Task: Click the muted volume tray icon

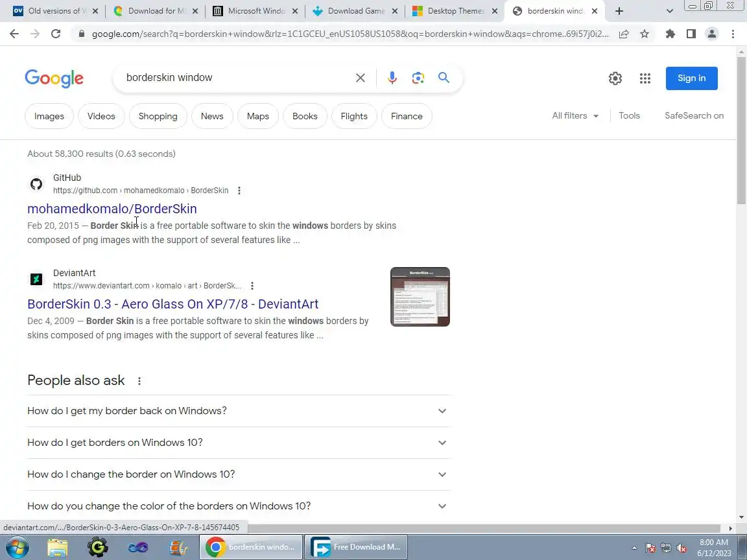Action: pyautogui.click(x=682, y=548)
